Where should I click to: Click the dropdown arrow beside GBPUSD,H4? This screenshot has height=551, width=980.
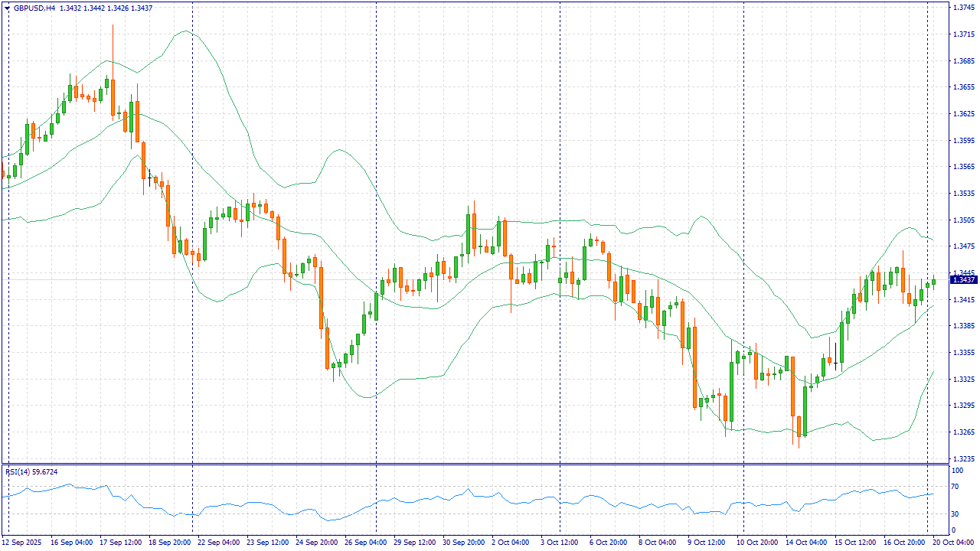click(7, 8)
